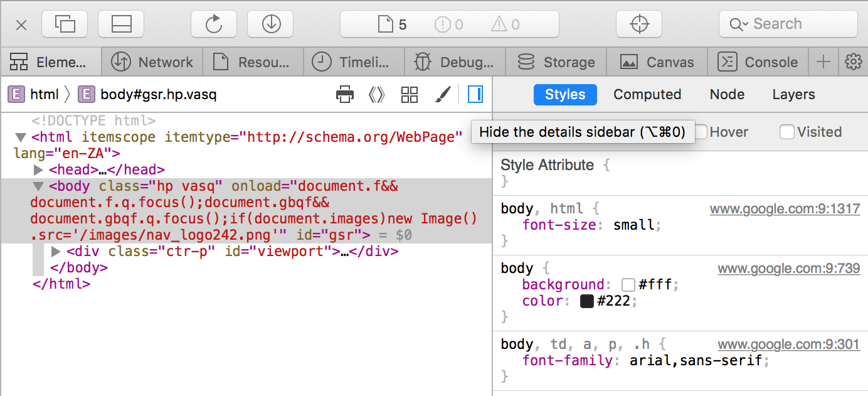Focus the Search field

tap(788, 24)
